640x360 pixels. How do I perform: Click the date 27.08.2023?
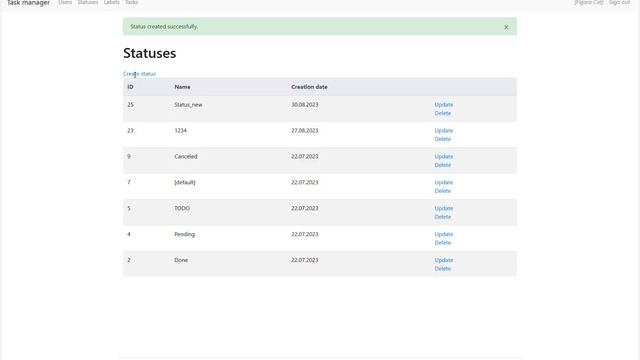click(304, 131)
